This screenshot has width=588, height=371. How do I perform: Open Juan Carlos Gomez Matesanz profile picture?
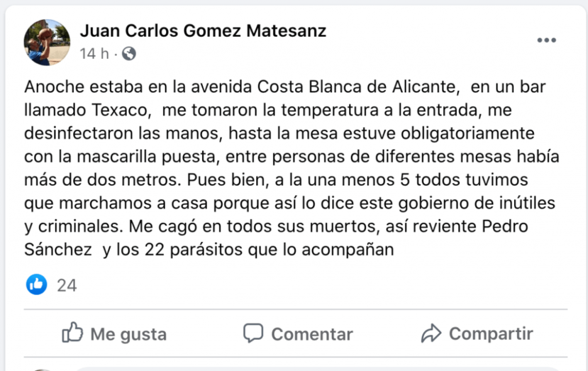[48, 42]
